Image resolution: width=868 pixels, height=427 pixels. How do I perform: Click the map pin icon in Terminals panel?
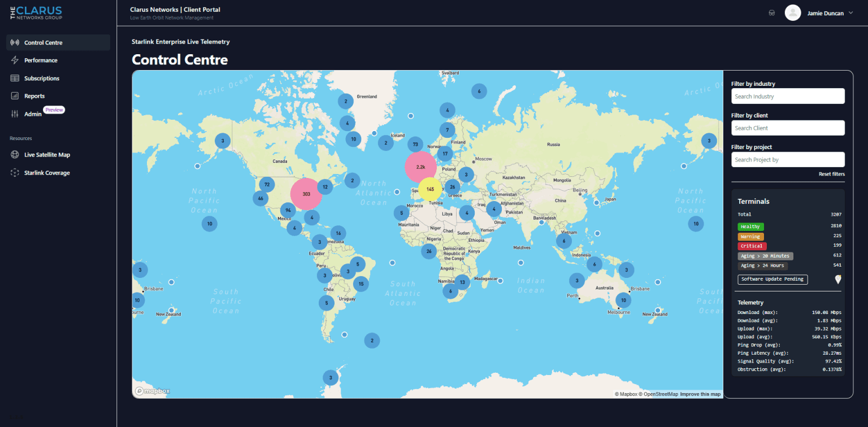[838, 279]
